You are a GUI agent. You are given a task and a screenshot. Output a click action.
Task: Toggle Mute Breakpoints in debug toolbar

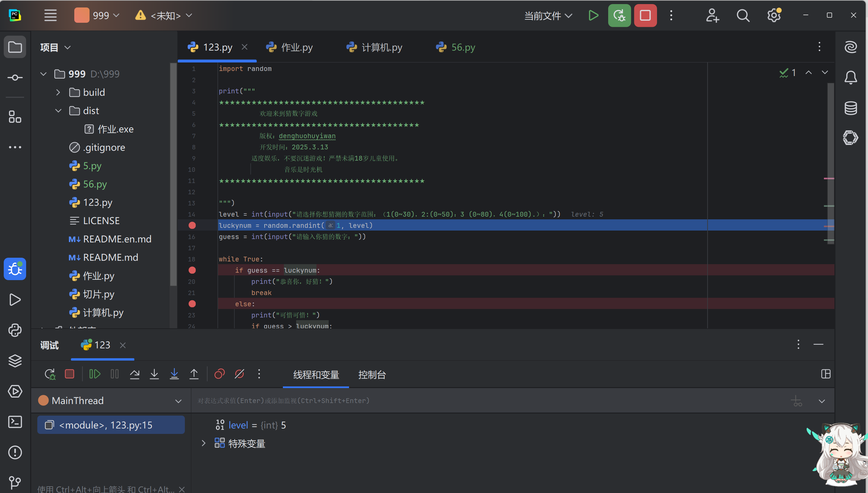(x=239, y=374)
